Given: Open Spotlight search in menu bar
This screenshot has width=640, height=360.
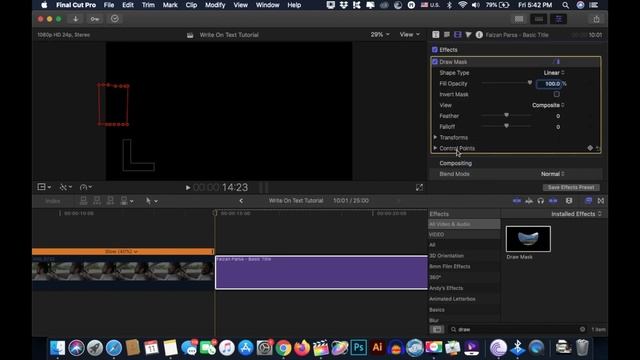Looking at the screenshot, I should tap(565, 5).
